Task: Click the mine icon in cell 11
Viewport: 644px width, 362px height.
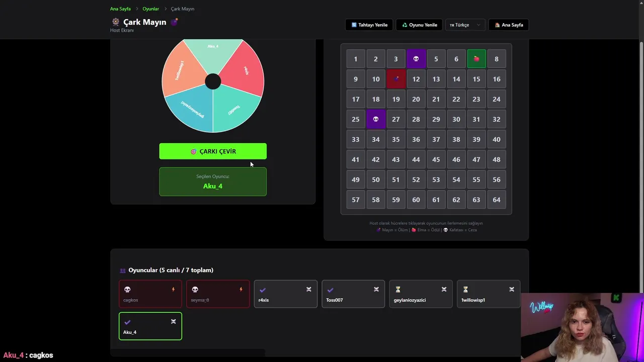Action: 396,79
